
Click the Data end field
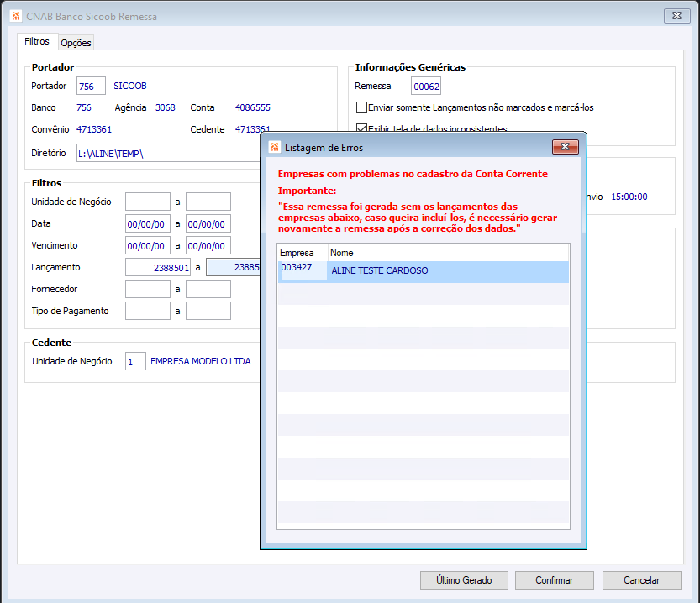coord(208,224)
